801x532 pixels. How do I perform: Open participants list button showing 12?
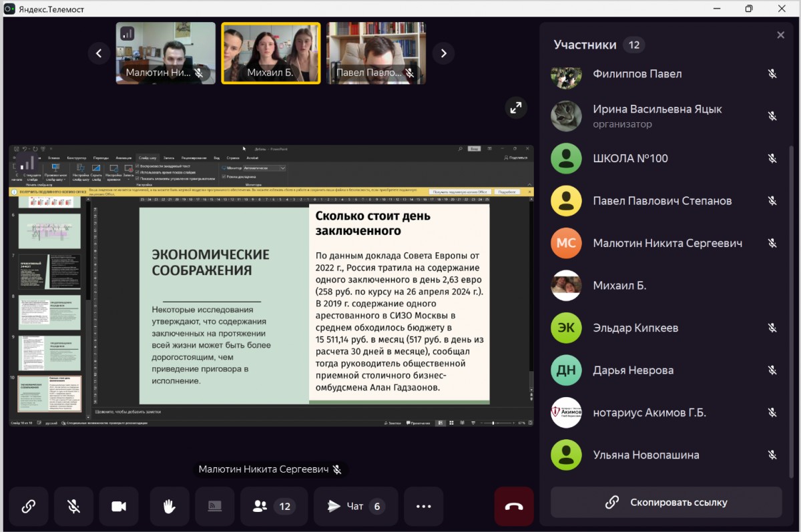point(274,507)
